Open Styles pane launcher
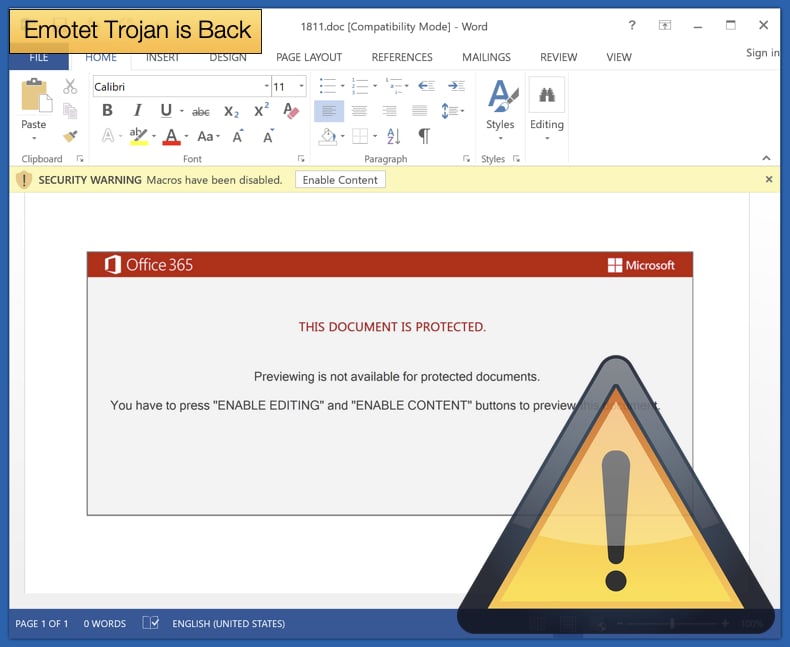Screen dimensions: 790x647 pyautogui.click(x=516, y=159)
